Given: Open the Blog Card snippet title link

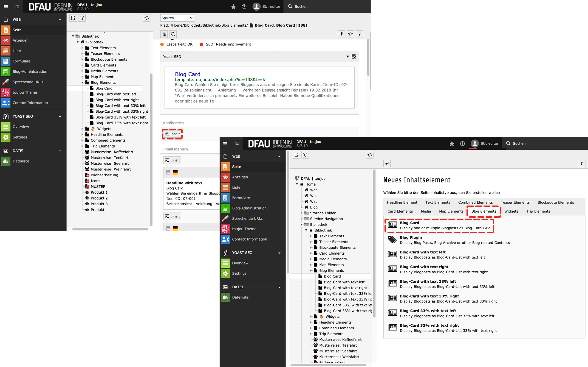Looking at the screenshot, I should [187, 74].
